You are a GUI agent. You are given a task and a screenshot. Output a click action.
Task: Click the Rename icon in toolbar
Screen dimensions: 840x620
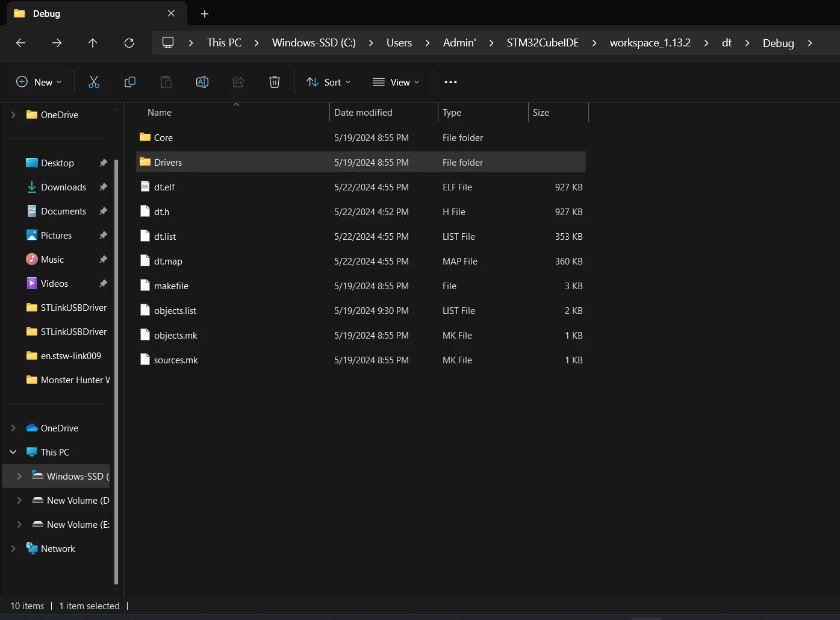tap(202, 82)
